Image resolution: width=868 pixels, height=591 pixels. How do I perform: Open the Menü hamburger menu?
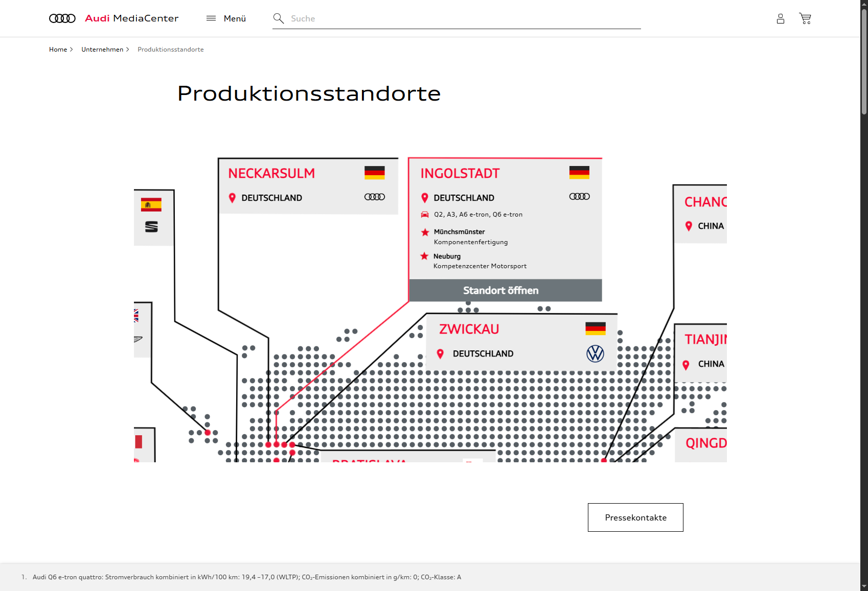226,18
